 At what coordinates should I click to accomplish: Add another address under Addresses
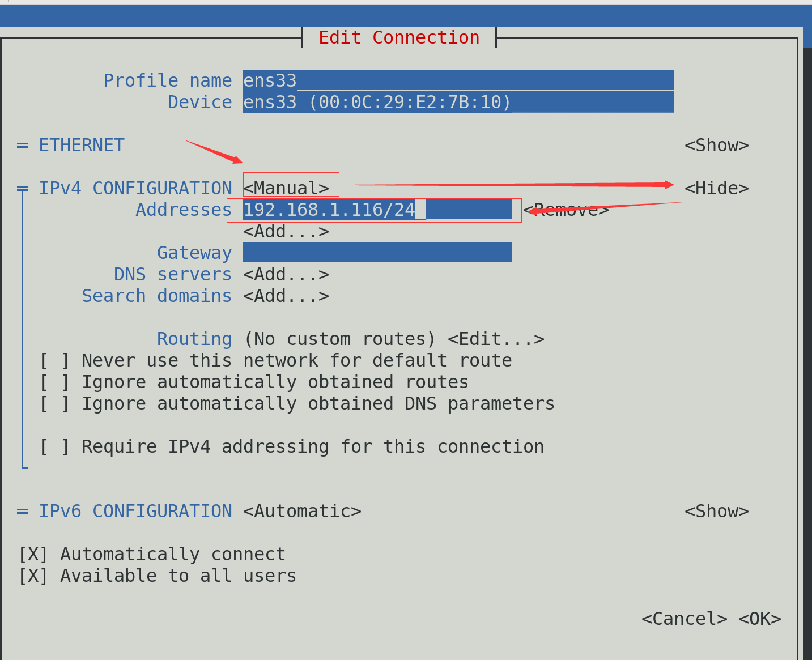[x=286, y=231]
